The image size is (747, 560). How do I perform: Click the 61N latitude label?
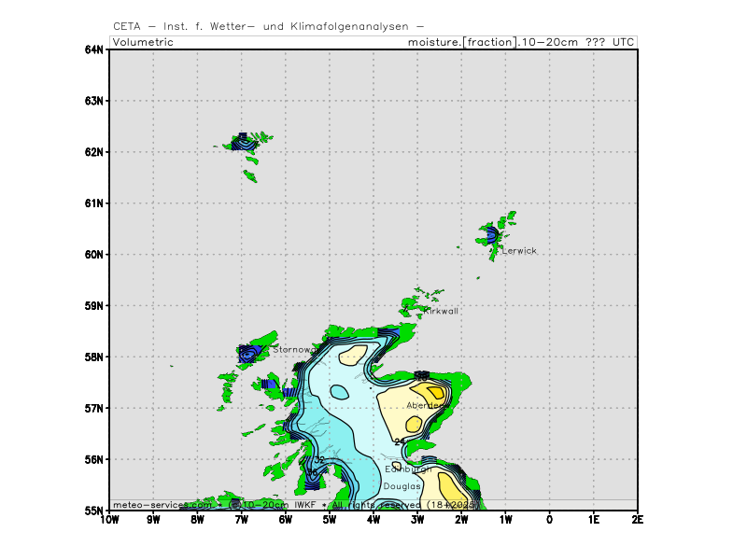[94, 203]
